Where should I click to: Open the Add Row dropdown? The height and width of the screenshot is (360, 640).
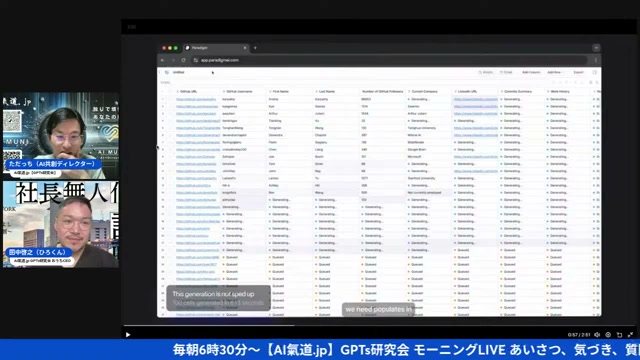click(x=555, y=72)
